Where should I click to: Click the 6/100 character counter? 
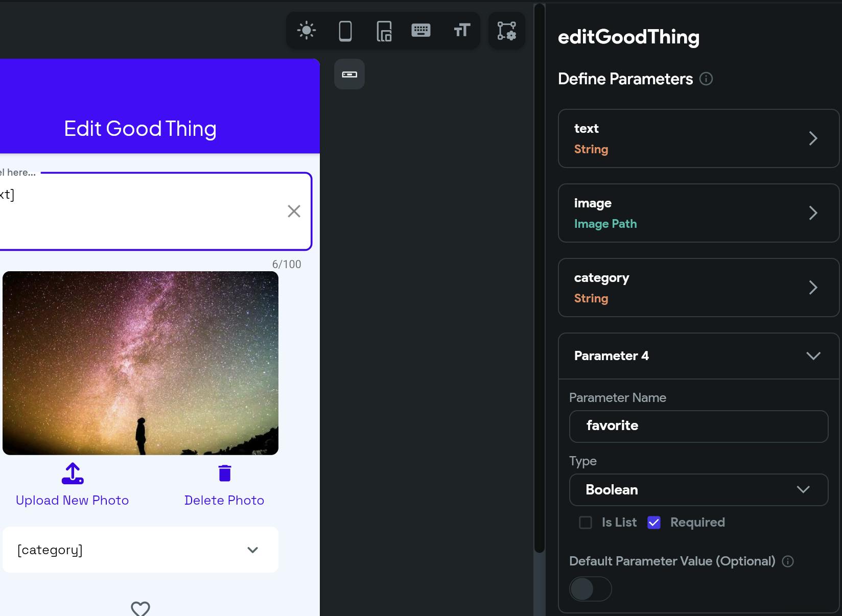[287, 264]
